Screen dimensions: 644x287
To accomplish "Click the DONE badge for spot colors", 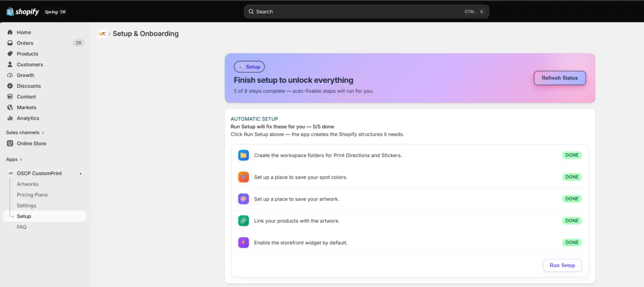I will (572, 177).
